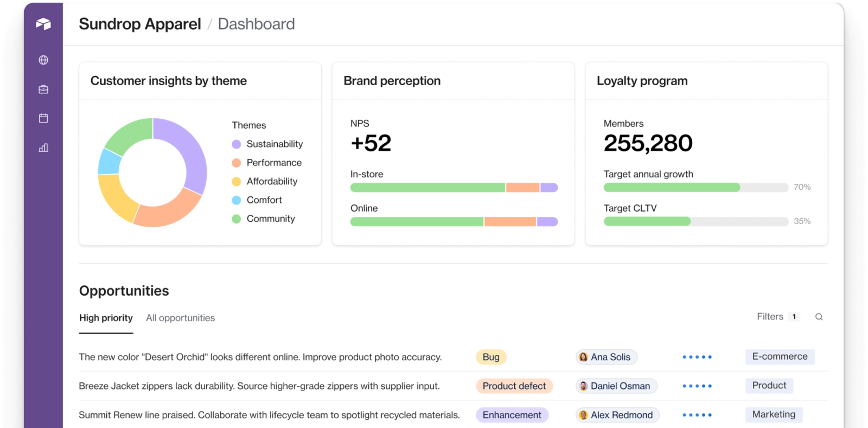Click the rating dots in Summit Renew row
This screenshot has width=868, height=428.
(697, 415)
